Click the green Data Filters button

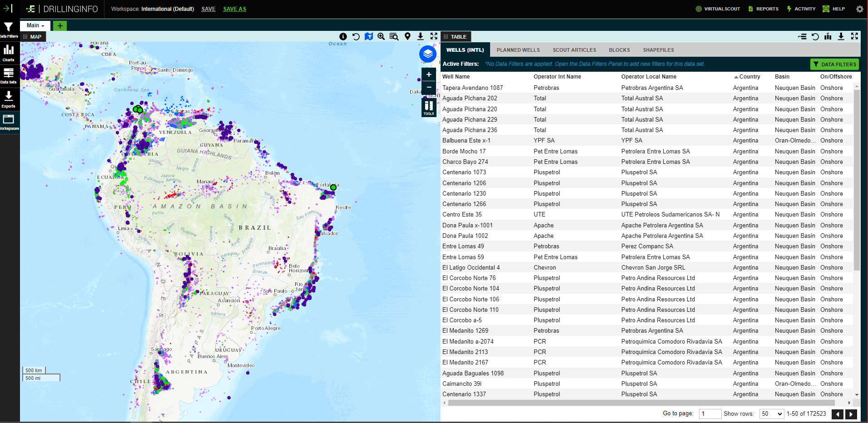click(x=834, y=64)
